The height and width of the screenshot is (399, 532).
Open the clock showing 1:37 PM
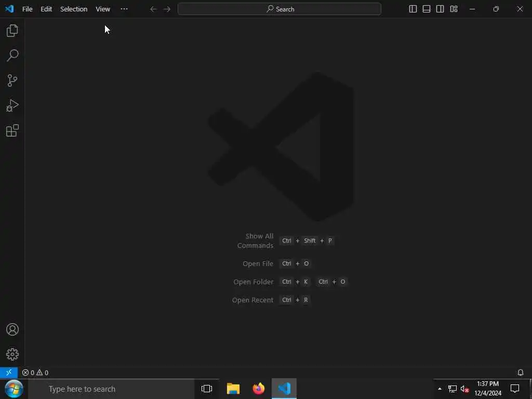pos(487,389)
